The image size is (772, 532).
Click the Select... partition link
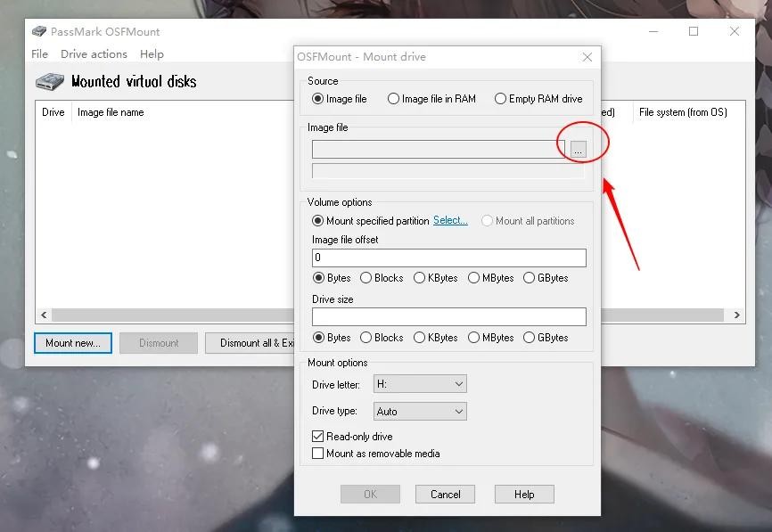pos(450,220)
